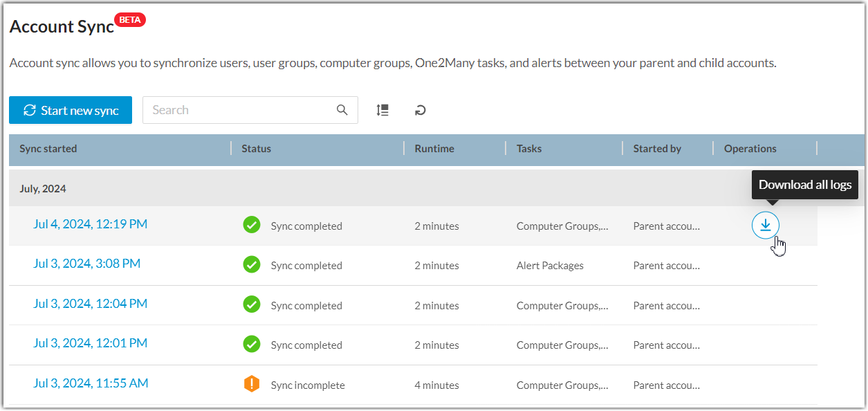Screen dimensions: 868x411
Task: Click the green check icon beside Alert Packages sync
Action: (x=251, y=265)
